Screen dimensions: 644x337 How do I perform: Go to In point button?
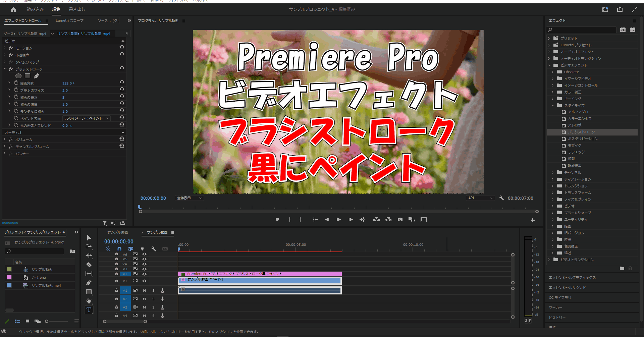coord(315,220)
